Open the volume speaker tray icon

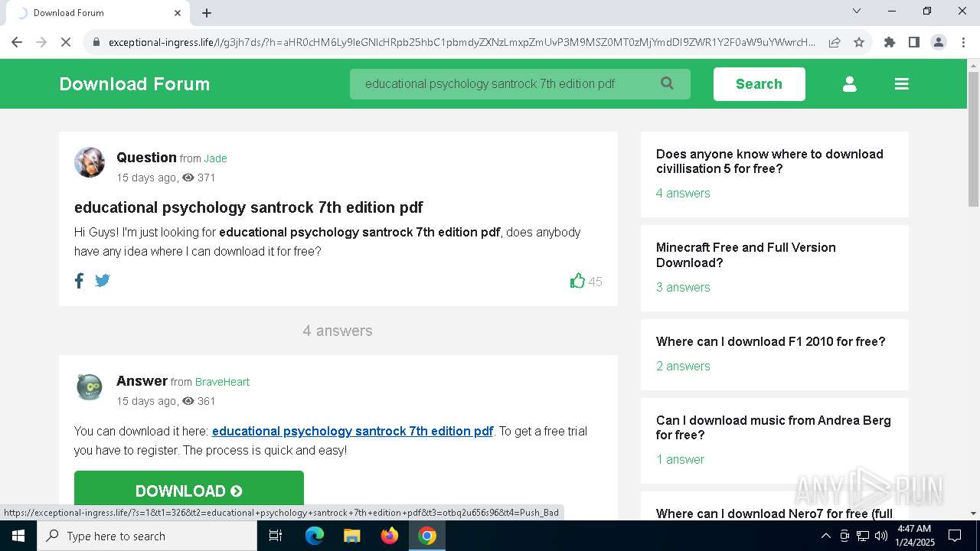(x=881, y=536)
